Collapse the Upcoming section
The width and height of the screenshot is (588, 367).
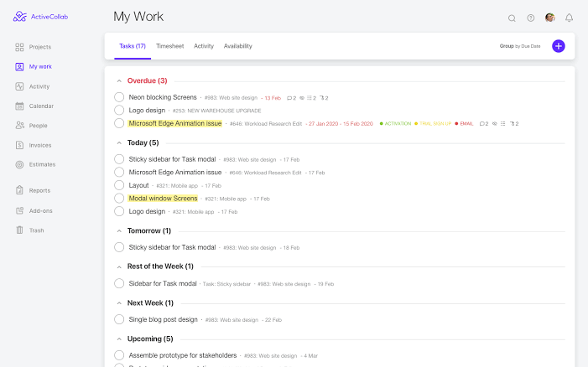[x=119, y=339]
